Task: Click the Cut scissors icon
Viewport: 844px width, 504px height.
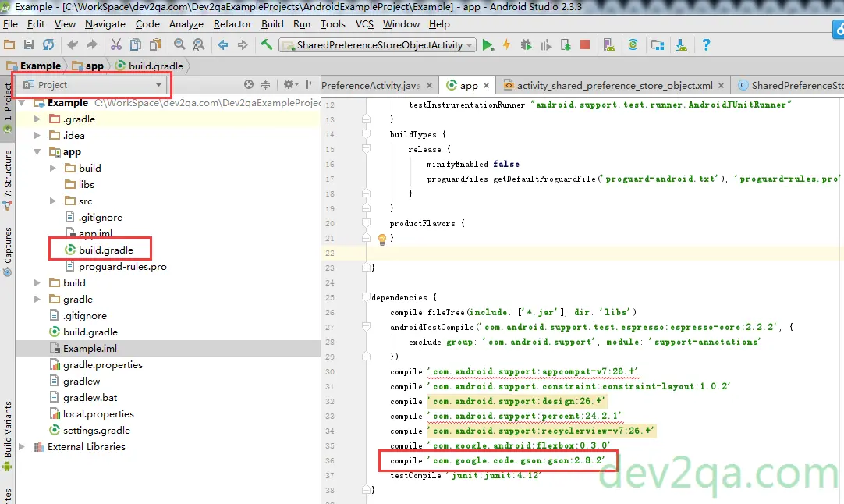Action: tap(115, 44)
